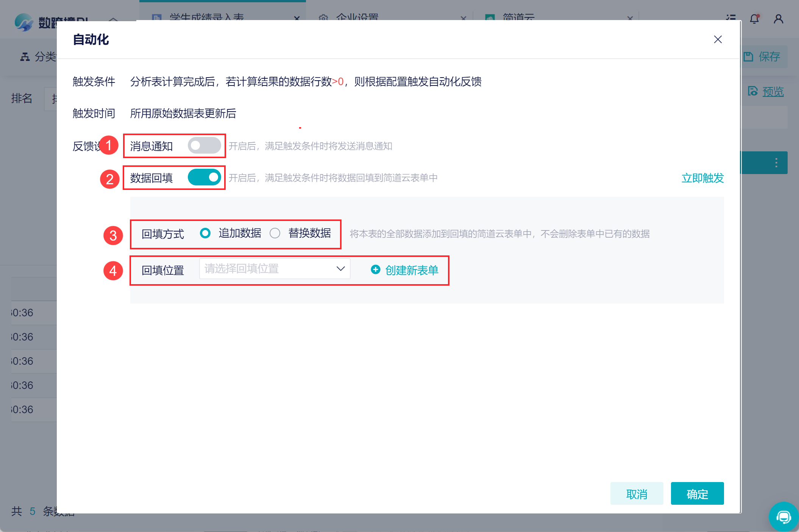The image size is (799, 532).
Task: Expand the chevron beside the app logo
Action: [113, 19]
